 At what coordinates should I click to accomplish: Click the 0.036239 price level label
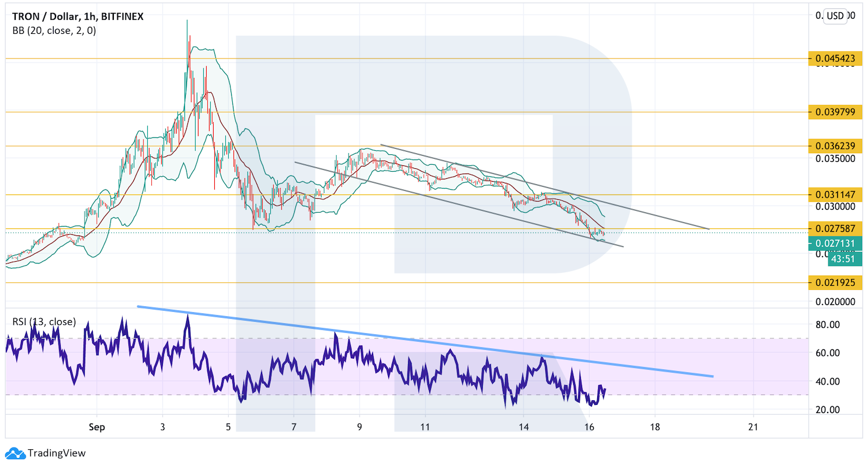835,146
